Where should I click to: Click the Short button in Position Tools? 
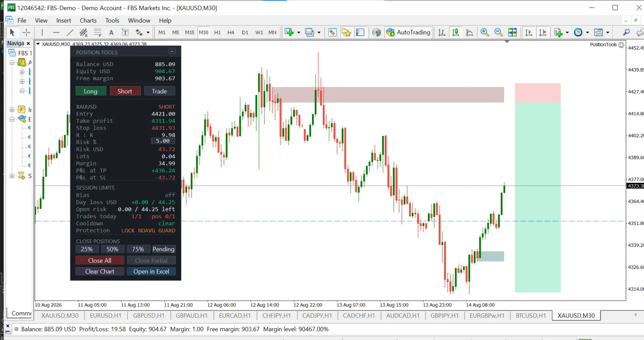click(x=125, y=91)
